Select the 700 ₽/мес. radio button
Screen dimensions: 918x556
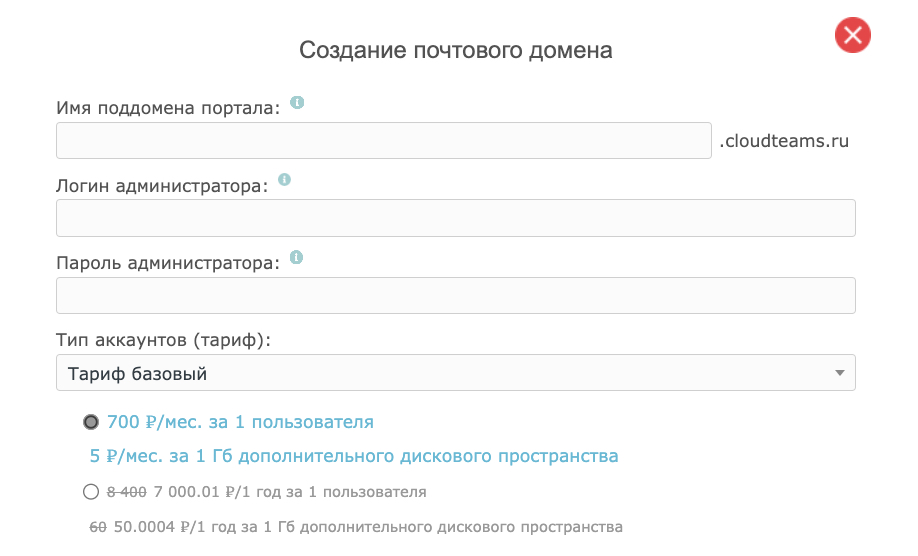coord(91,422)
